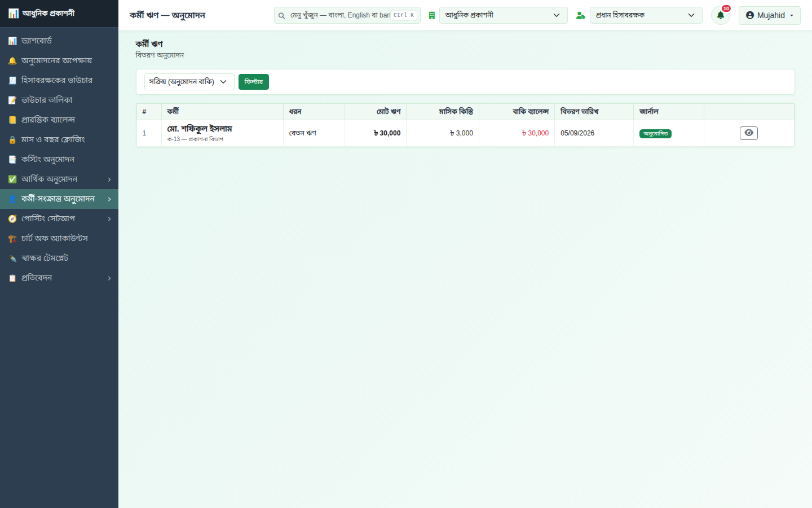Open the company dropdown আধুনিক প্রকাশনী

[503, 15]
